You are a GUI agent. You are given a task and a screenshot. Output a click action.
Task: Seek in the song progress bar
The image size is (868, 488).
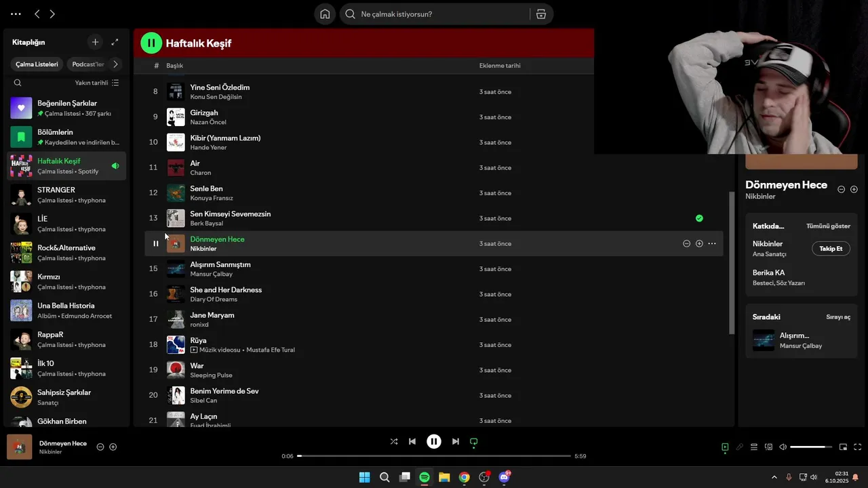coord(434,456)
